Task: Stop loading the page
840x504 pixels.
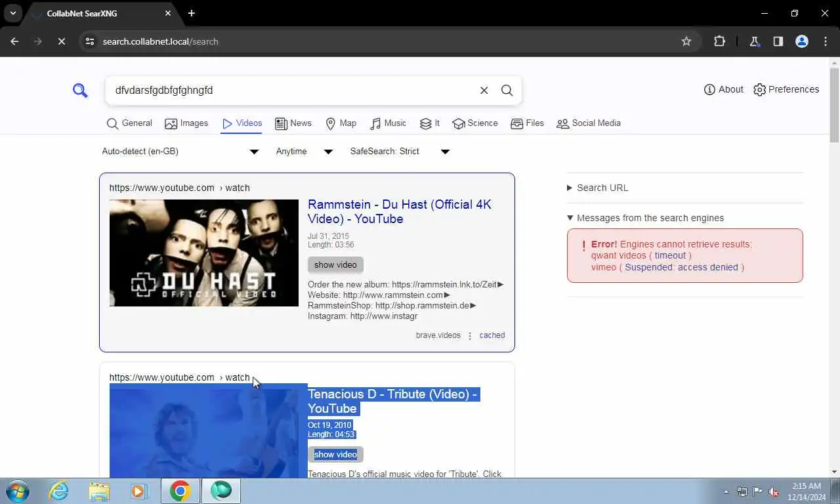Action: 61,41
